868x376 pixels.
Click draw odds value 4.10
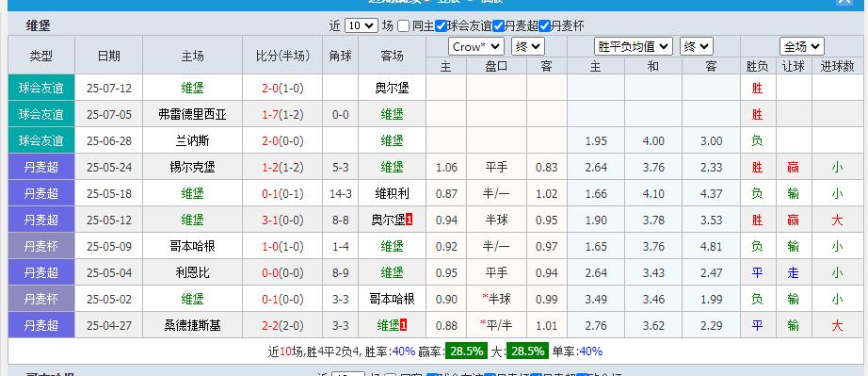(x=653, y=194)
